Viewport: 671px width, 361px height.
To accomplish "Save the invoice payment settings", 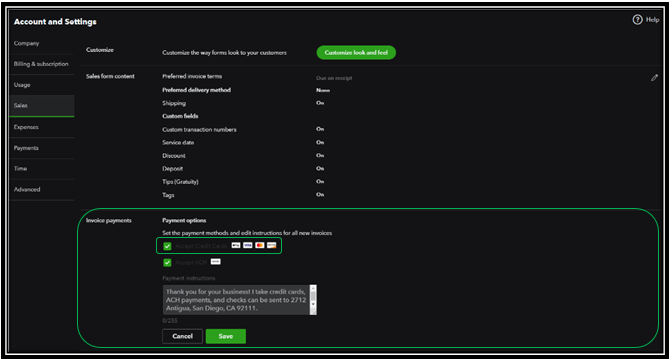I will click(226, 336).
